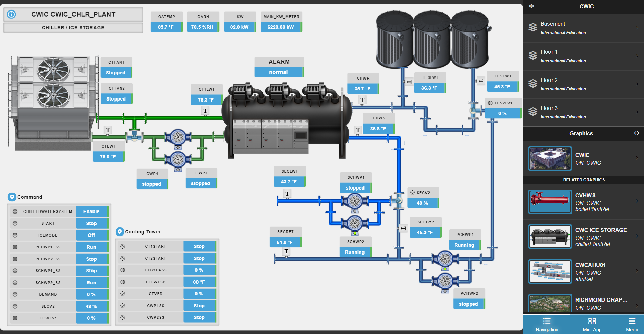Toggle the START Stop value
644x334 pixels.
click(92, 223)
